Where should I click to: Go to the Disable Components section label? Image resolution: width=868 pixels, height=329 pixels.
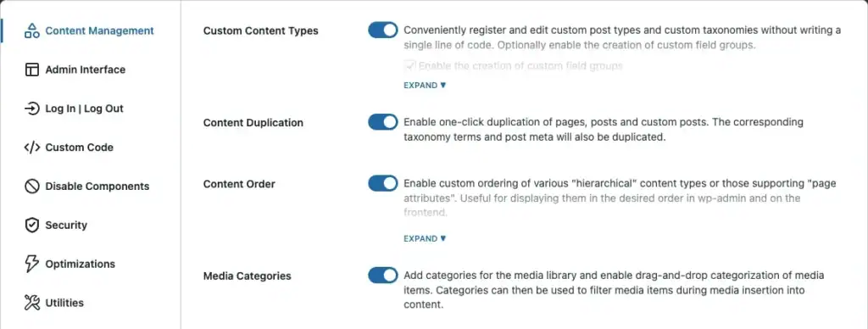coord(97,186)
